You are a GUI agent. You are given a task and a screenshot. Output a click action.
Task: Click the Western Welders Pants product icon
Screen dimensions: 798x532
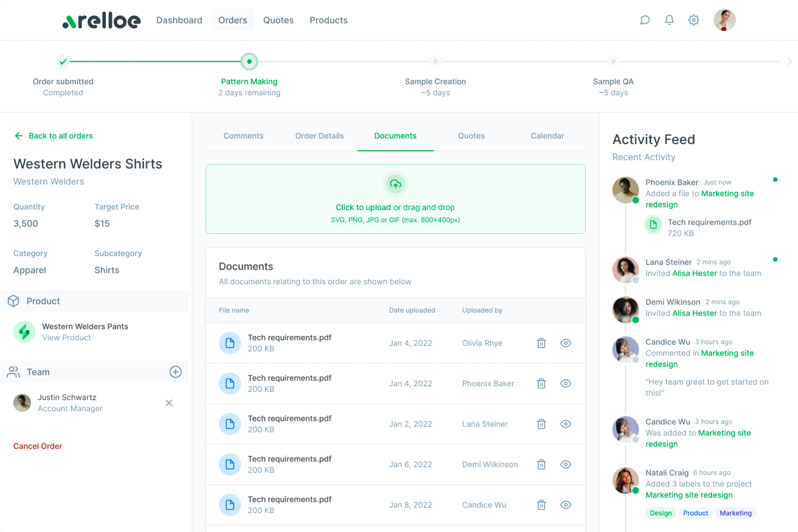[24, 332]
